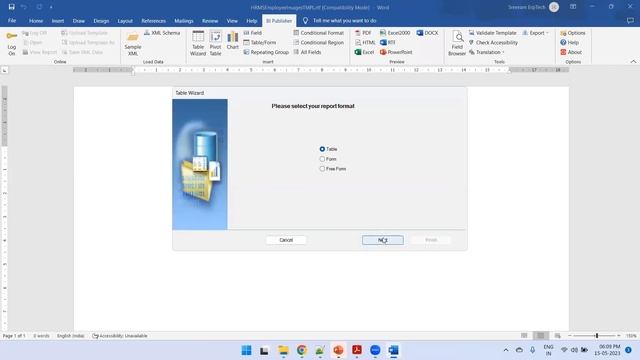Insert a Chart from ribbon
Screen dimensions: 640x360
233,41
